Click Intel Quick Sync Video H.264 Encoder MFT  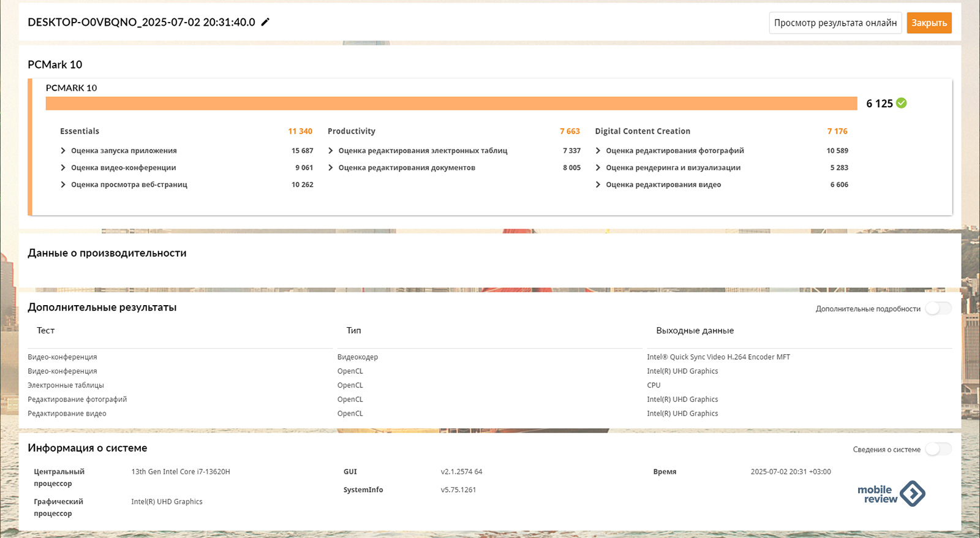coord(718,357)
